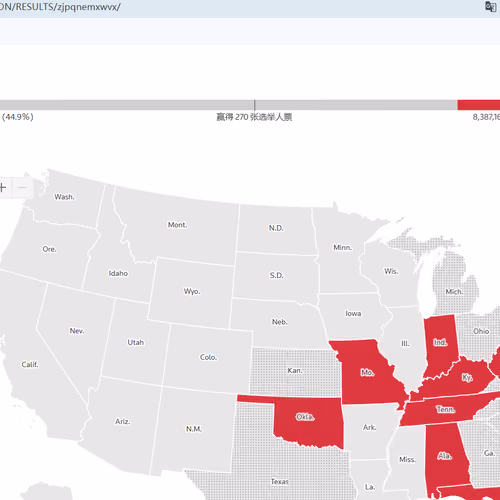Select Michigan on the map
Viewport: 500px width, 500px height.
point(454,292)
